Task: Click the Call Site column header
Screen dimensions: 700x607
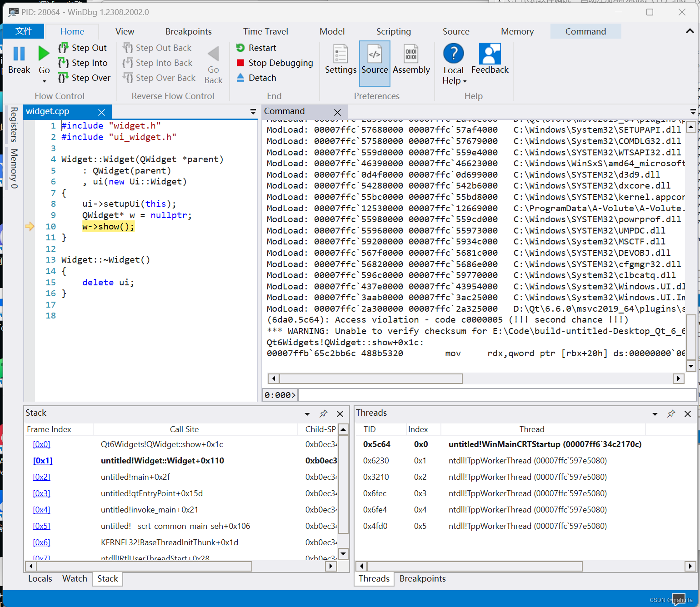Action: pos(184,429)
